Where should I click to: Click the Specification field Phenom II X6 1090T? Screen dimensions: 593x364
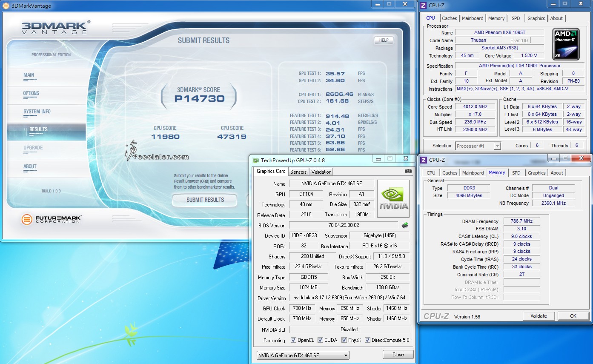click(519, 66)
